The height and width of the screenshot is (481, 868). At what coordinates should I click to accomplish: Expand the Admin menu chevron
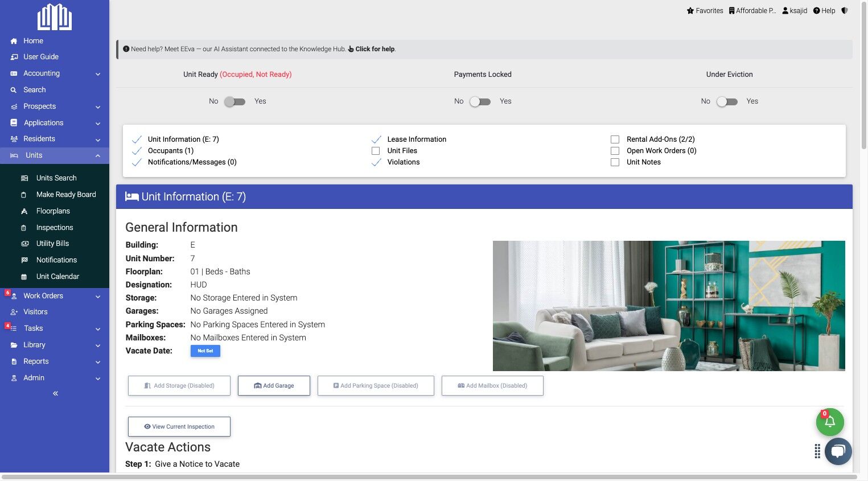(x=98, y=379)
